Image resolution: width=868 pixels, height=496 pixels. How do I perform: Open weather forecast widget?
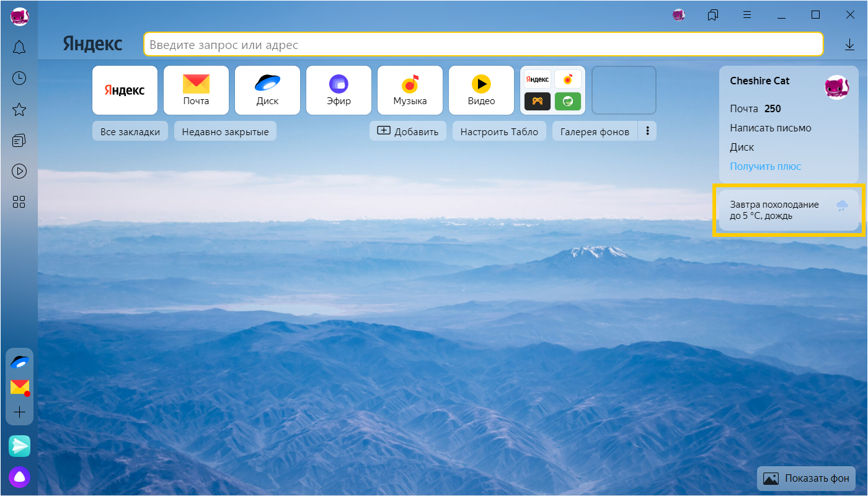tap(789, 210)
